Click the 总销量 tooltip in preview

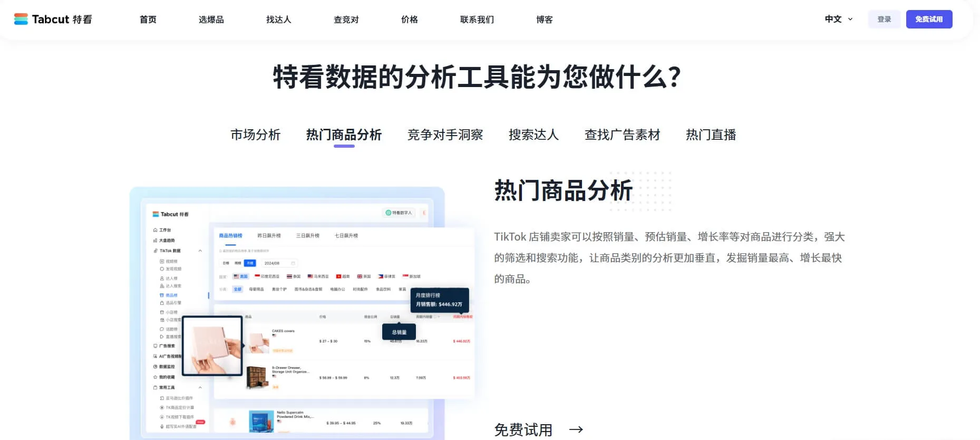[x=399, y=332]
